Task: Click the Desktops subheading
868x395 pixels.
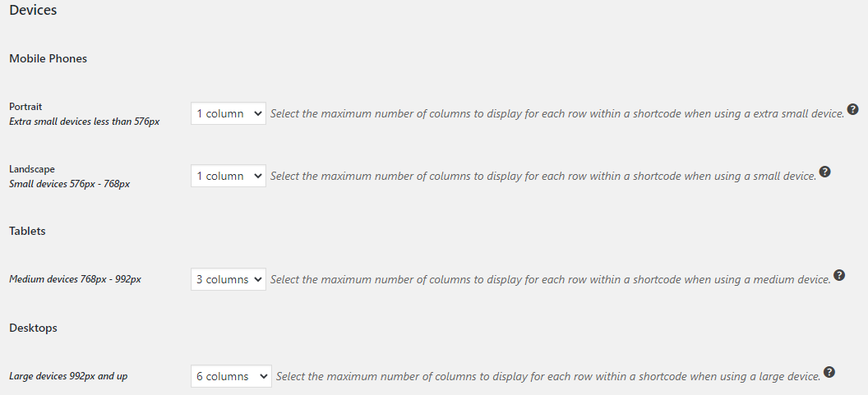Action: tap(33, 328)
